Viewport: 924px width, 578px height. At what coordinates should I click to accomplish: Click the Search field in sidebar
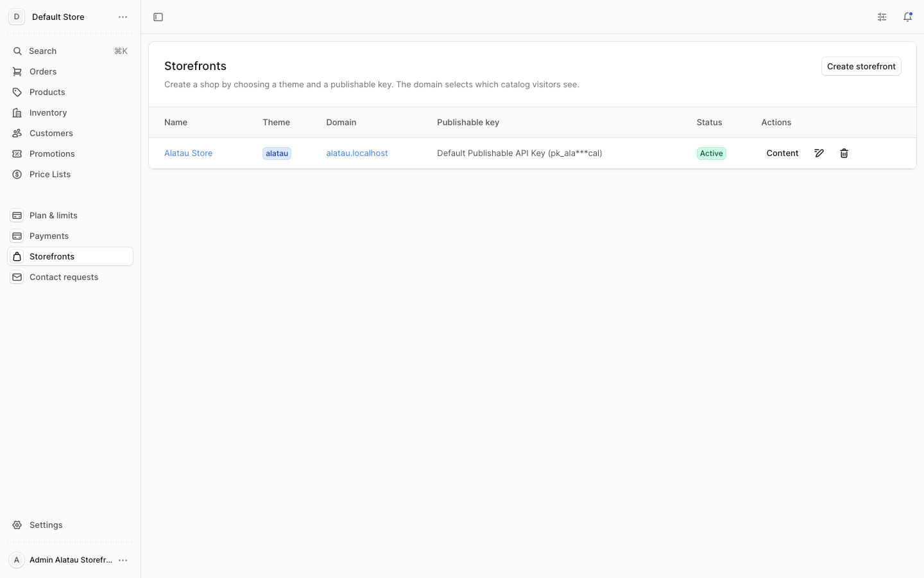tap(70, 51)
